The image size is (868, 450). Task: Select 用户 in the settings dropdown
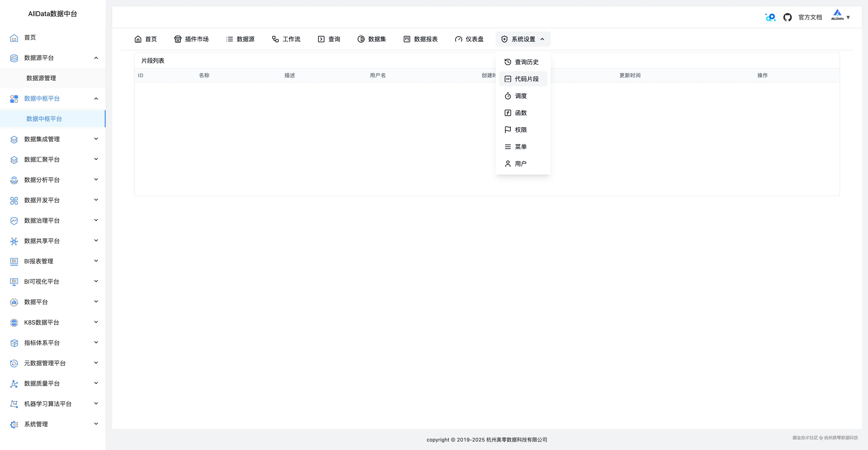[x=520, y=163]
